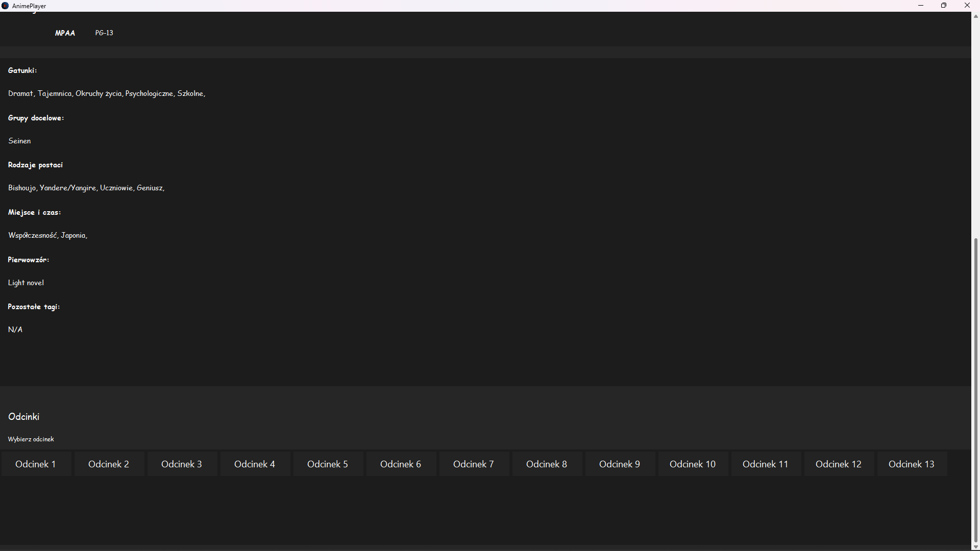Restore the AnimePlayer window size
The width and height of the screenshot is (980, 551).
[944, 6]
